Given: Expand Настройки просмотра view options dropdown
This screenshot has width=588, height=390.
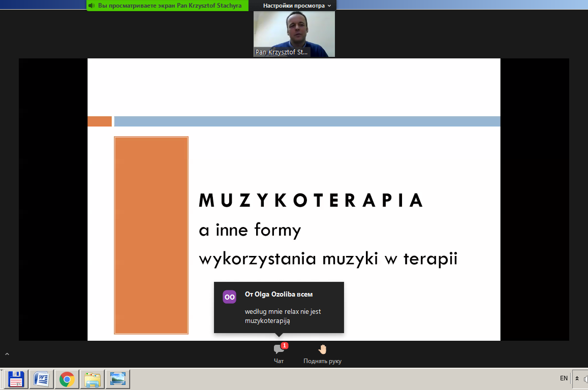Looking at the screenshot, I should 297,6.
